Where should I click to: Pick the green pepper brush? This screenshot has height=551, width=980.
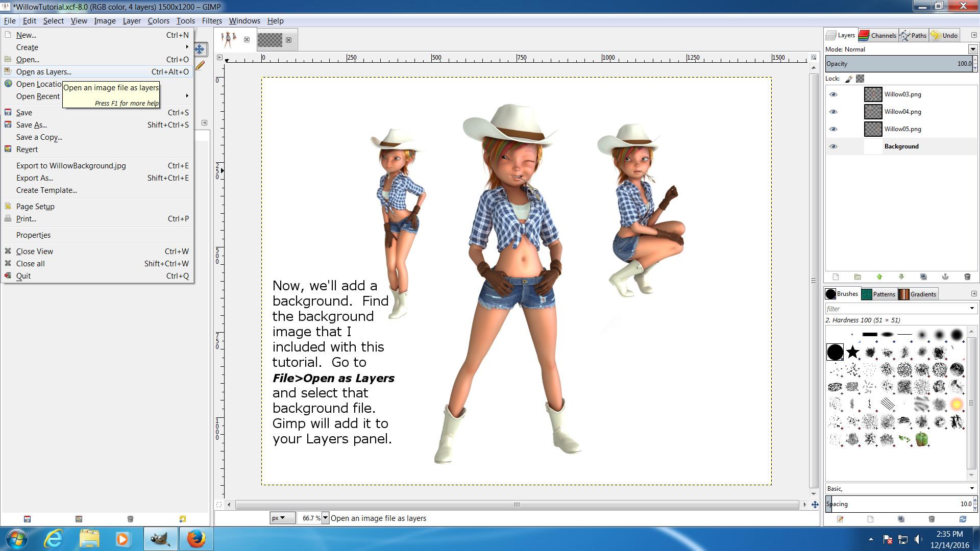coord(922,439)
